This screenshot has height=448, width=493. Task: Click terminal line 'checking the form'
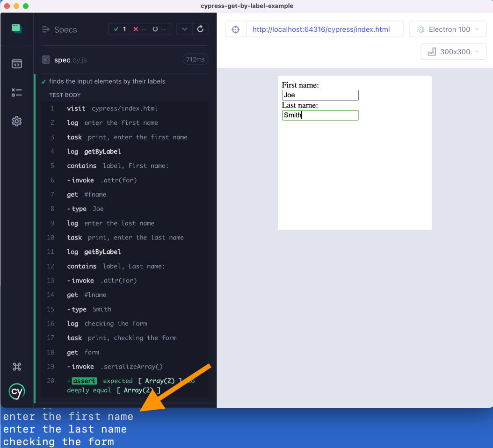[58, 442]
